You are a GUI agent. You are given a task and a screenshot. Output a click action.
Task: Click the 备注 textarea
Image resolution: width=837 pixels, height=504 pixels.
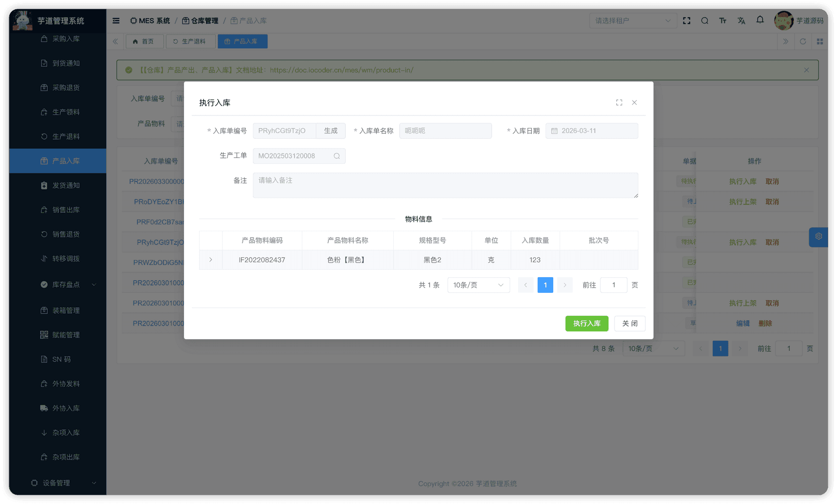pyautogui.click(x=445, y=185)
